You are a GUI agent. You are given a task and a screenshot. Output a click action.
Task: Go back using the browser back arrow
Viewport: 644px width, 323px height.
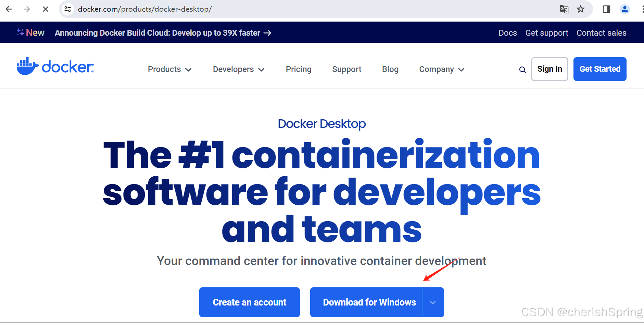(x=9, y=9)
